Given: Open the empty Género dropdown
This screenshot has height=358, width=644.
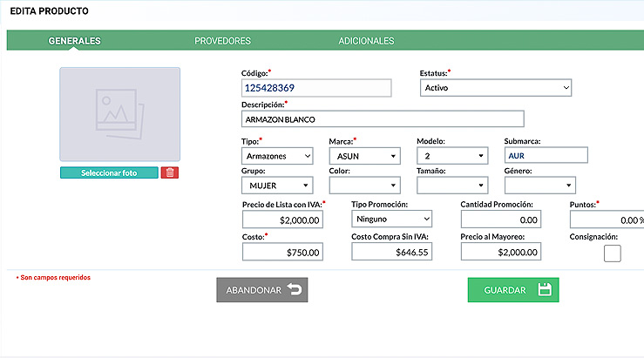Looking at the screenshot, I should click(x=540, y=186).
